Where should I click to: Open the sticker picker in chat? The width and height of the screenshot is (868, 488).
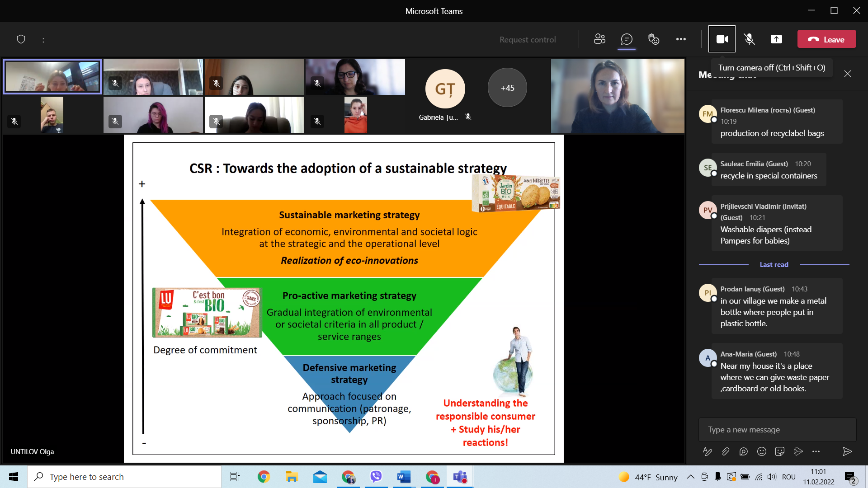pos(780,451)
